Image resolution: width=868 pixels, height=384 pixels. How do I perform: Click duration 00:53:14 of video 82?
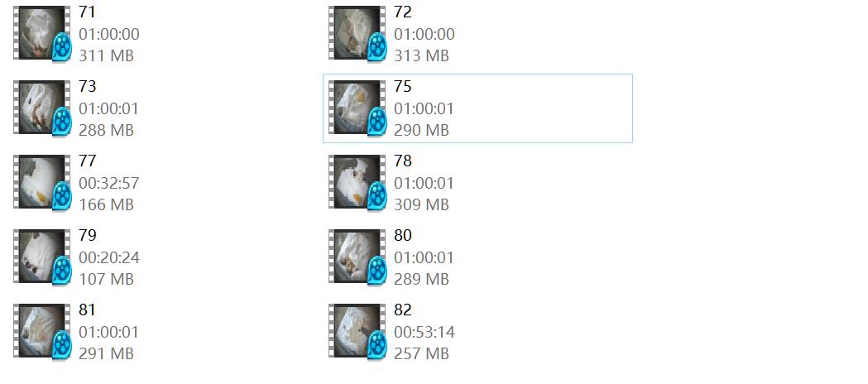coord(424,333)
